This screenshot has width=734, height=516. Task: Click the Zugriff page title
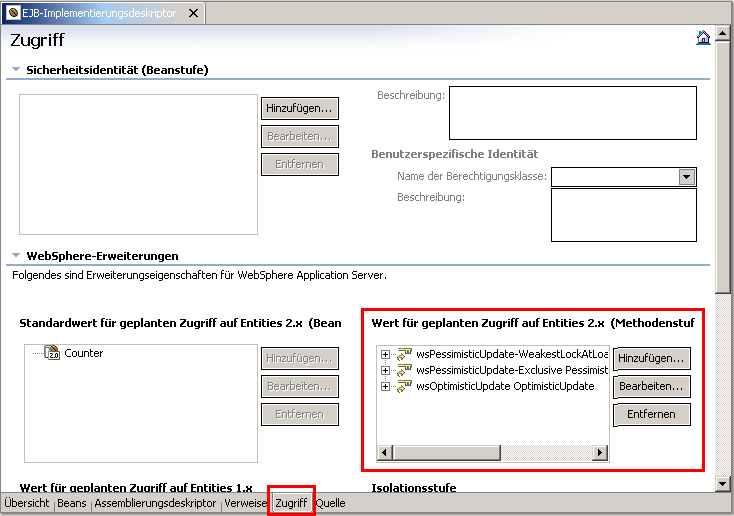click(x=37, y=40)
